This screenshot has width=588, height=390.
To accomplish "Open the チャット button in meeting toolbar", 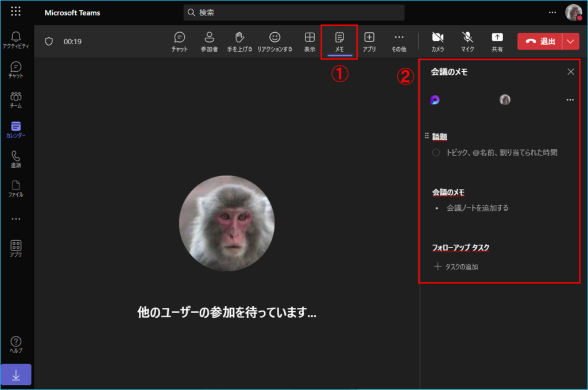I will click(179, 41).
